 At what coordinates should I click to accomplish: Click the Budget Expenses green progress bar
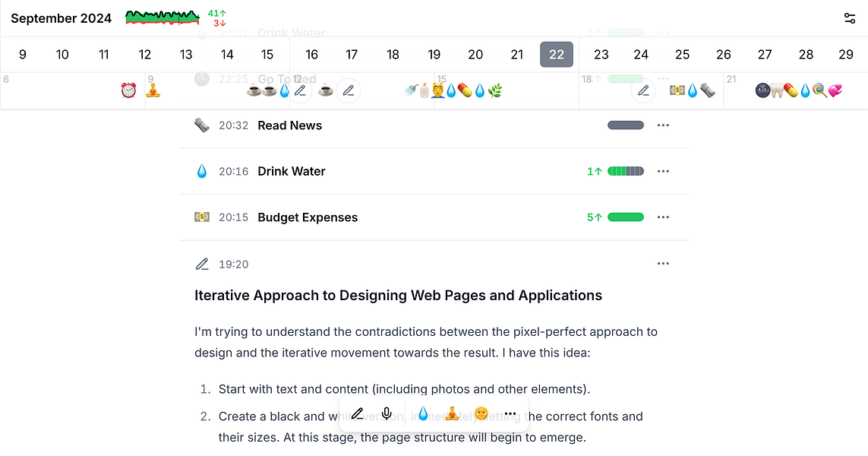click(x=626, y=217)
